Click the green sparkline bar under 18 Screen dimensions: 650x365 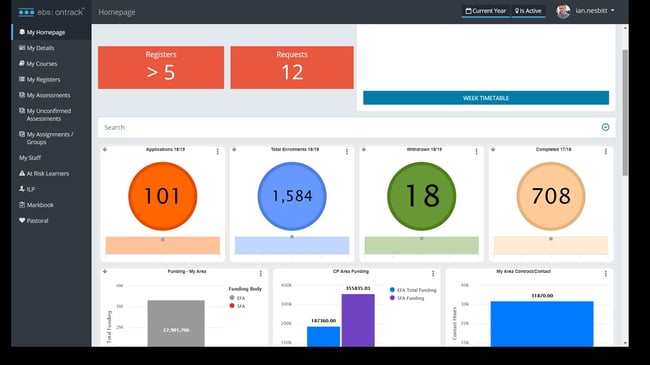click(422, 245)
